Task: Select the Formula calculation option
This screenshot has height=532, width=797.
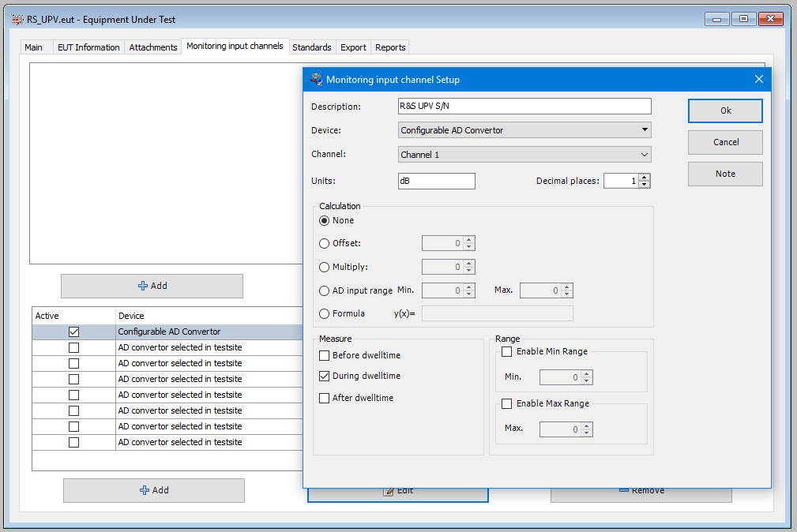Action: pyautogui.click(x=324, y=314)
